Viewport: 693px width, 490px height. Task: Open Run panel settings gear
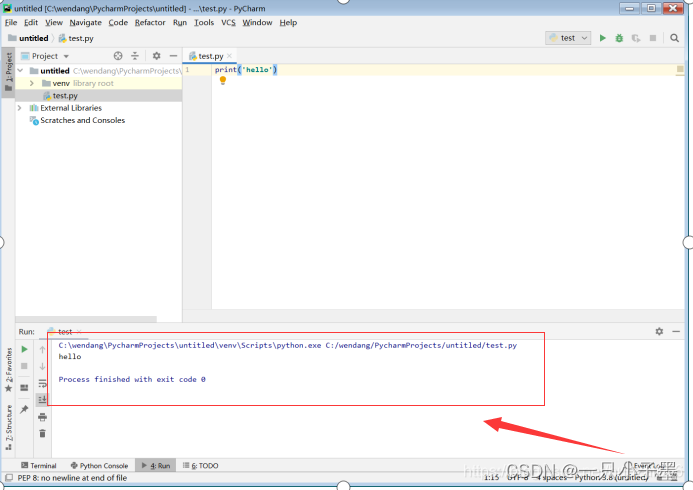click(659, 331)
